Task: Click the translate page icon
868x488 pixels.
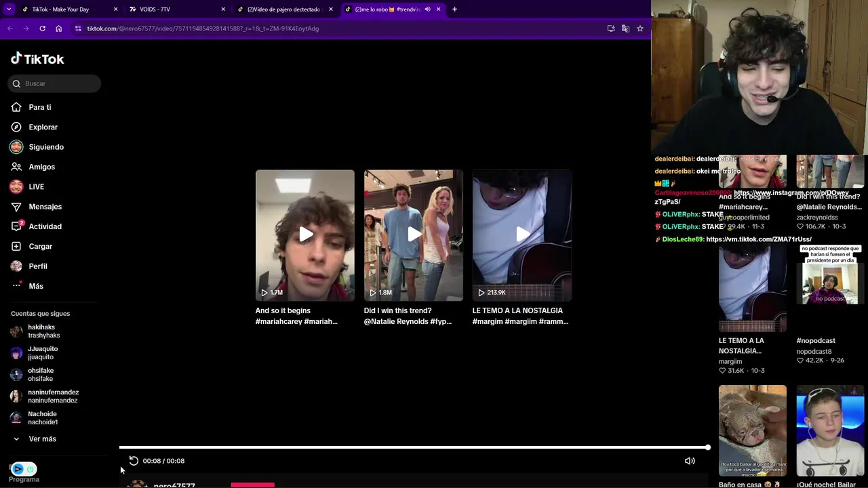Action: [x=625, y=28]
